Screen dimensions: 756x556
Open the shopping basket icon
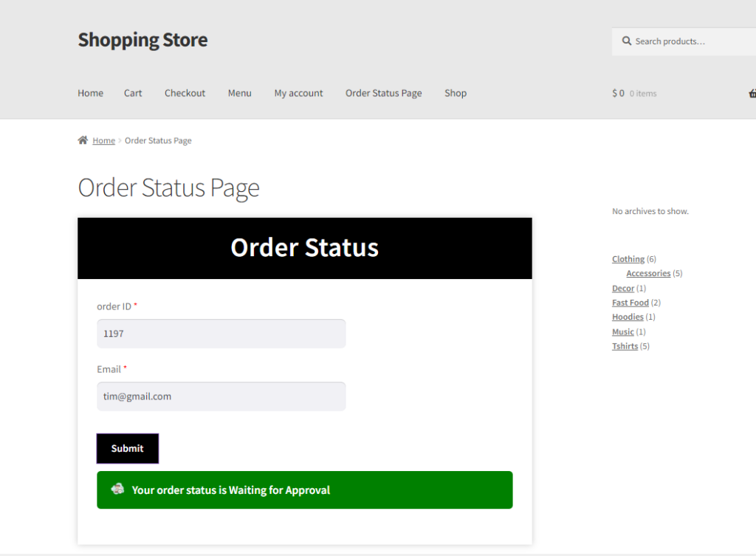pyautogui.click(x=752, y=93)
